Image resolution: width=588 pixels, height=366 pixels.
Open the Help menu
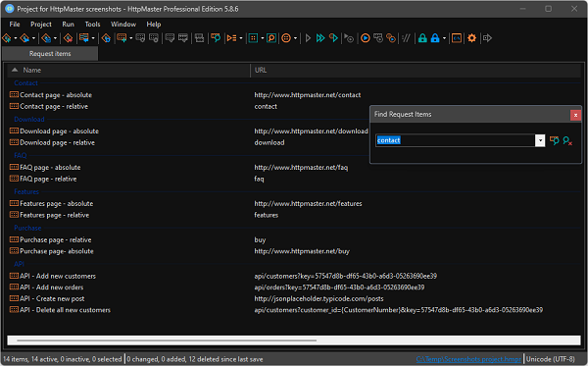pyautogui.click(x=154, y=25)
